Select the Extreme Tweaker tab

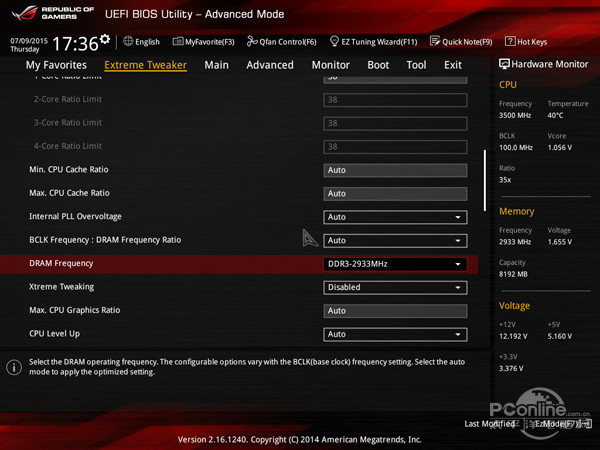tap(145, 65)
